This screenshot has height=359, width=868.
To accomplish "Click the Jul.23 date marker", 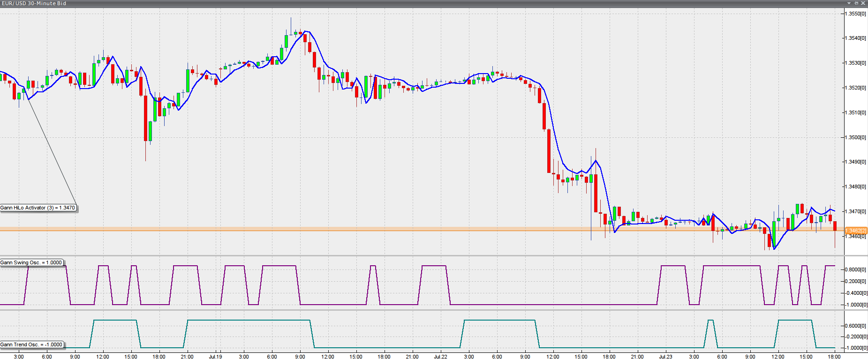I will tap(665, 357).
